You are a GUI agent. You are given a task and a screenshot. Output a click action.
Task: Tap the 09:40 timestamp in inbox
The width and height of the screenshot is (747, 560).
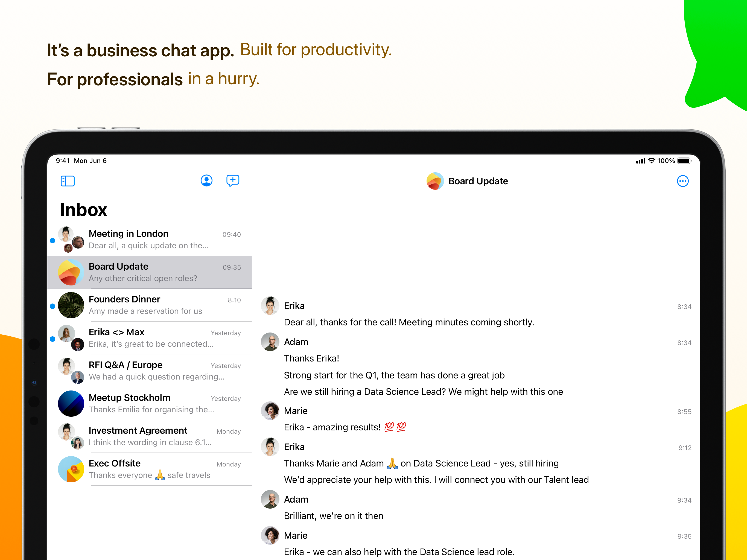pos(231,234)
